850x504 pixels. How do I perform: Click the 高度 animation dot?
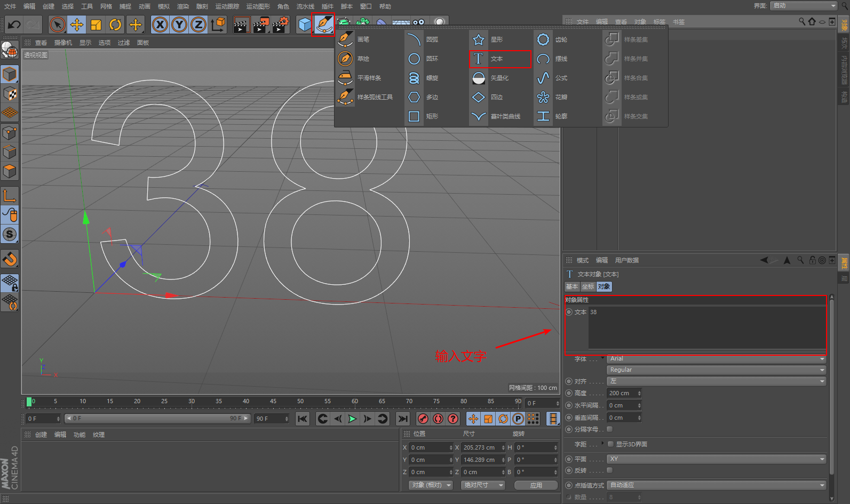569,393
